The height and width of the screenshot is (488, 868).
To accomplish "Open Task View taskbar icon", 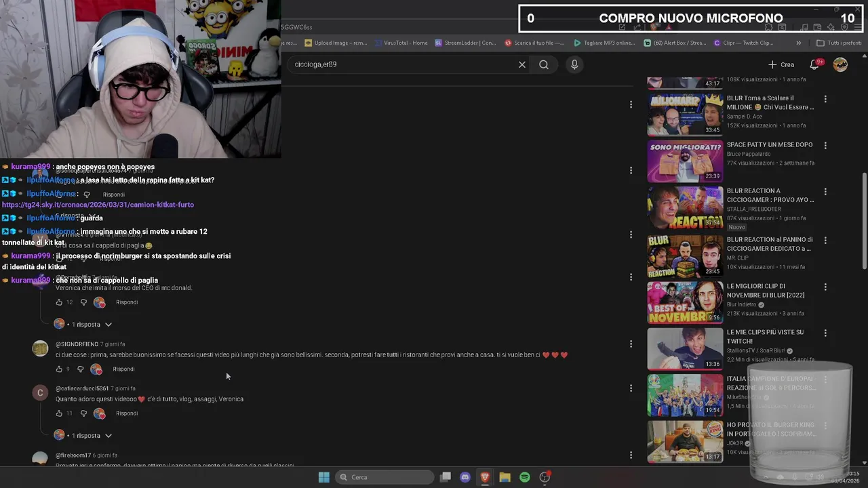I will (x=446, y=477).
